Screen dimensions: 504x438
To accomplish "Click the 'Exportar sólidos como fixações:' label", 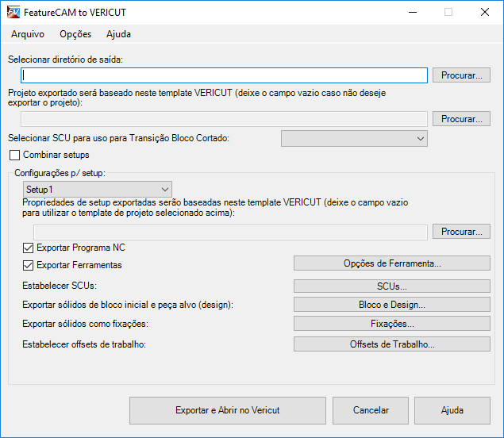I will tap(85, 324).
